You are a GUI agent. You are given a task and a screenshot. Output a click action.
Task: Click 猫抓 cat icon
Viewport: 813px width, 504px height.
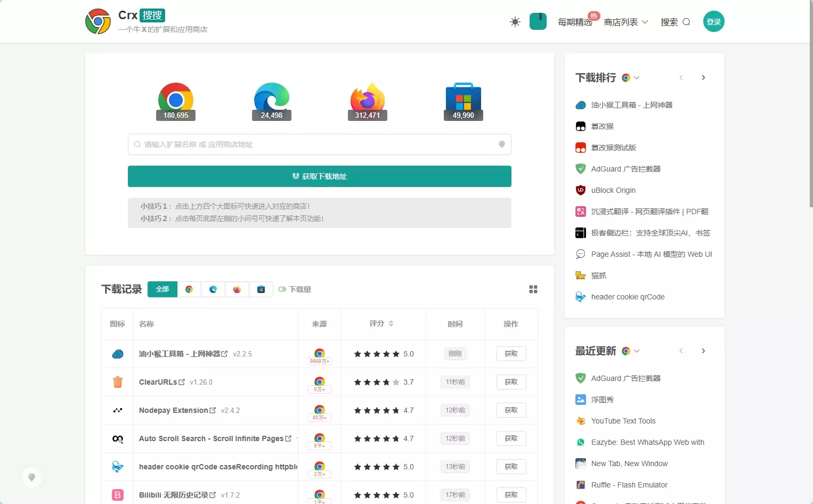pyautogui.click(x=581, y=275)
